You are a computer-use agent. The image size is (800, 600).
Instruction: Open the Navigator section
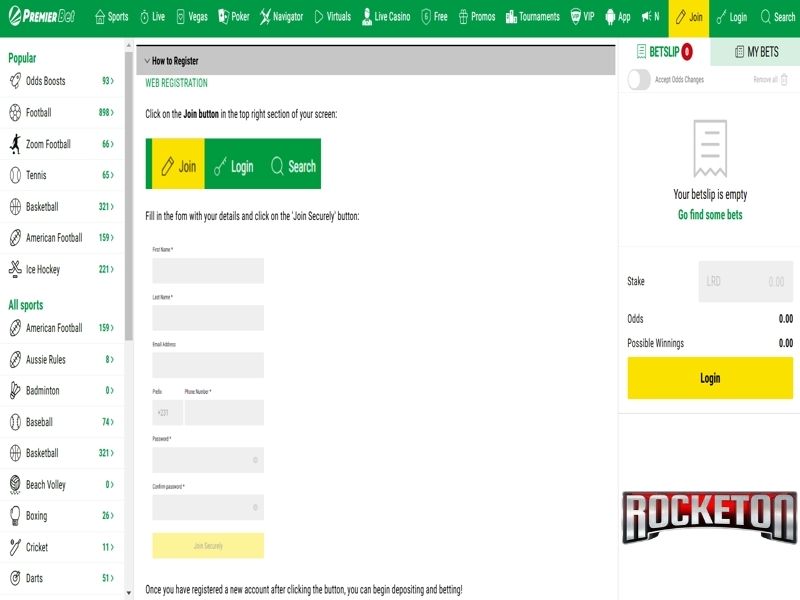[x=281, y=17]
